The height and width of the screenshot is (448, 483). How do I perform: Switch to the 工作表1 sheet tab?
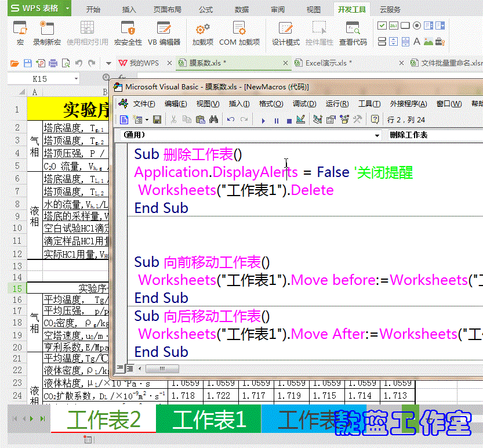pos(209,418)
